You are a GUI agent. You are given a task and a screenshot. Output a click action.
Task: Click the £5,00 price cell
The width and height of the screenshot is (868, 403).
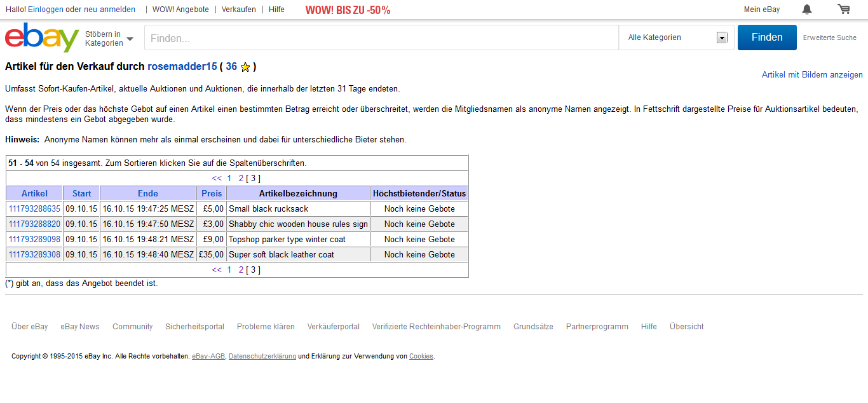(212, 208)
